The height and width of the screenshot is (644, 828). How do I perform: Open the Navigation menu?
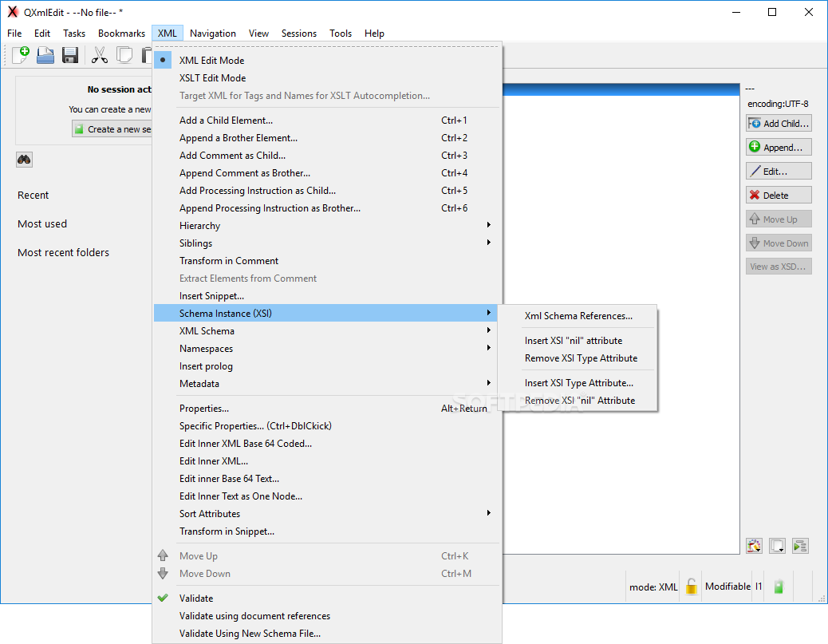tap(213, 34)
